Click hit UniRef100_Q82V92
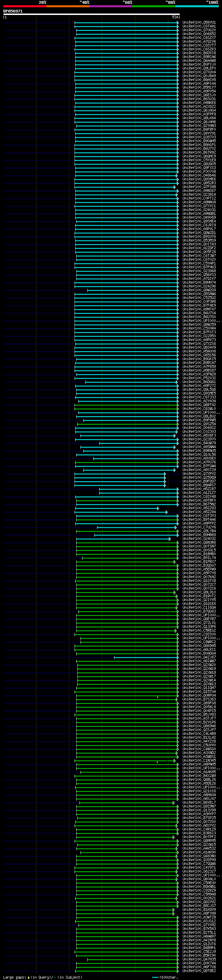This screenshot has height=980, width=222. click(x=199, y=902)
